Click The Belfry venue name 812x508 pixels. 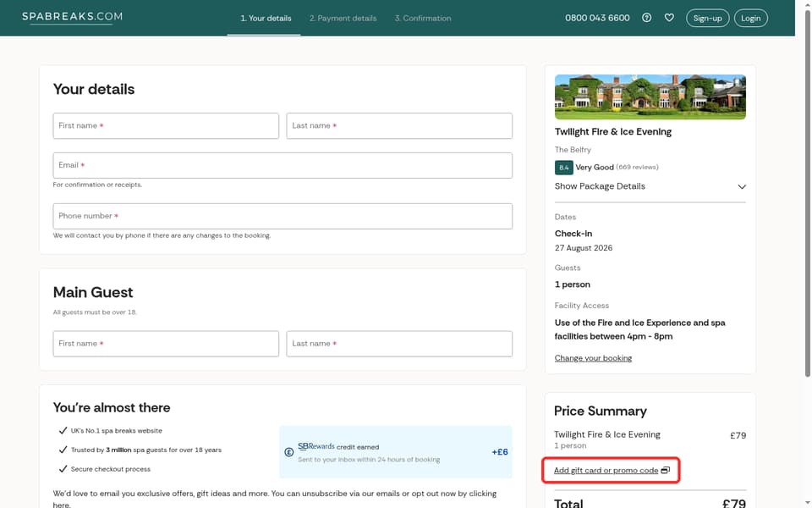[573, 150]
